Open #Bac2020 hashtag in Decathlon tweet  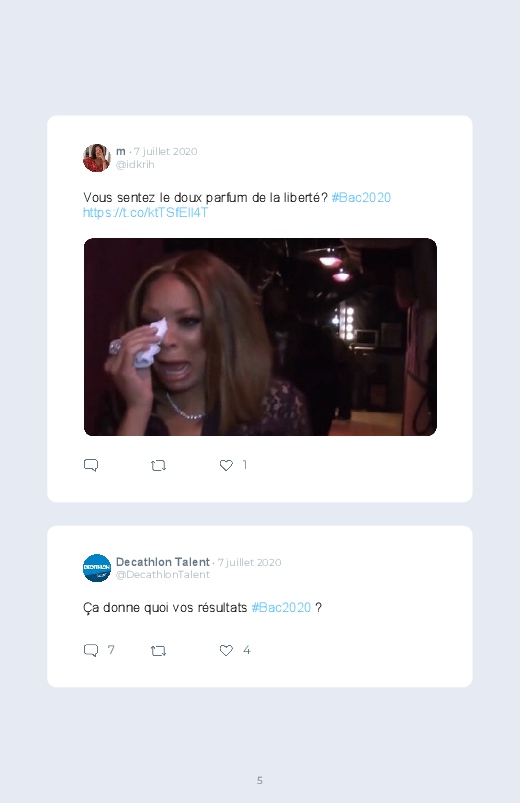coord(281,608)
